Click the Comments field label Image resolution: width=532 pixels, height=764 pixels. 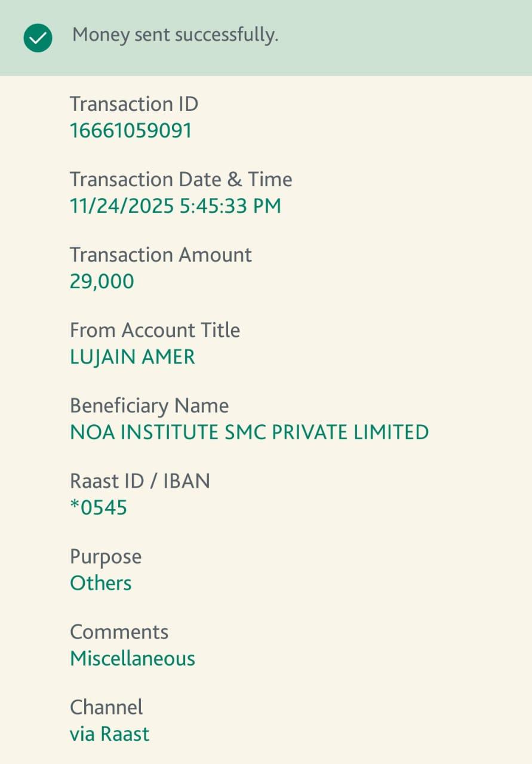click(119, 631)
